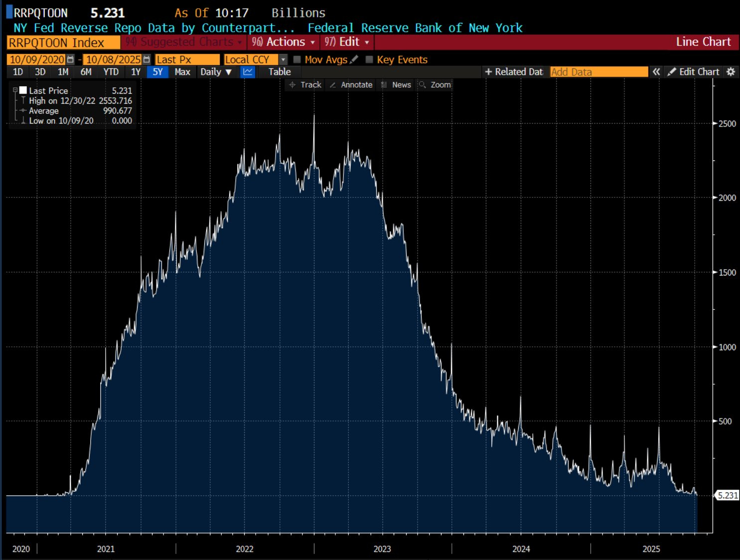Click the double-chevron collapse icon
The width and height of the screenshot is (740, 560).
(x=656, y=72)
